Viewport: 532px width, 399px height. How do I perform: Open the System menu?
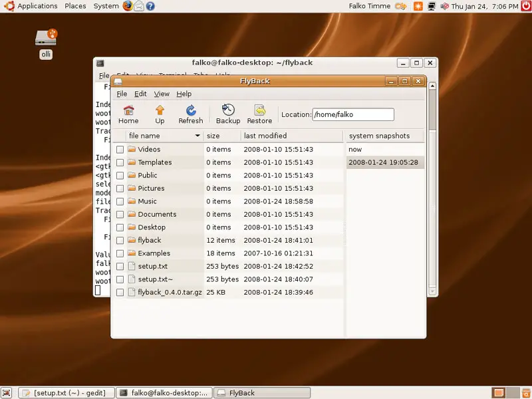tap(106, 6)
